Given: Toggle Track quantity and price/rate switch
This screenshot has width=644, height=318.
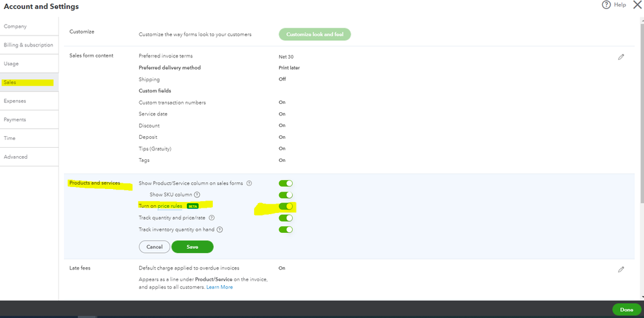Looking at the screenshot, I should click(x=286, y=218).
